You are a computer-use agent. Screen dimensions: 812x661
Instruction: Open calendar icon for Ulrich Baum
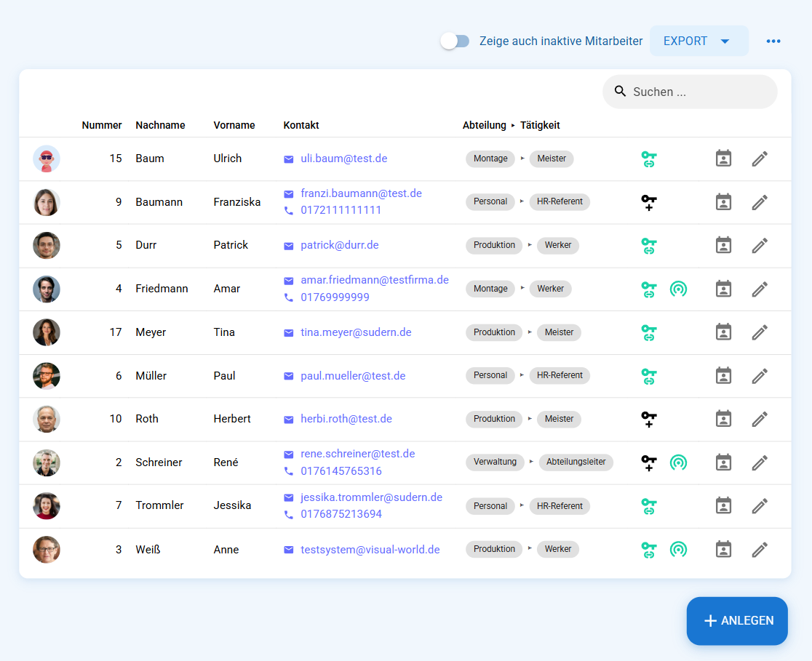(723, 159)
